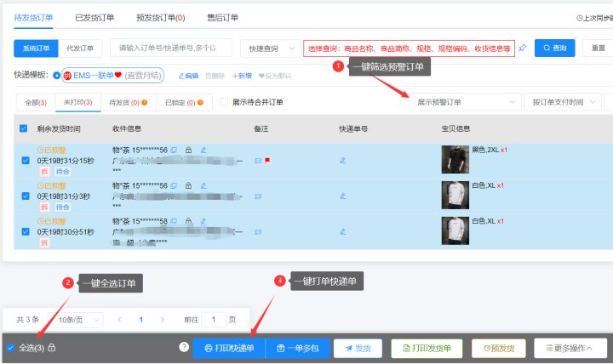Open the remark comment icon for the 黑色,2XL order
This screenshot has height=364, width=613.
tap(258, 161)
